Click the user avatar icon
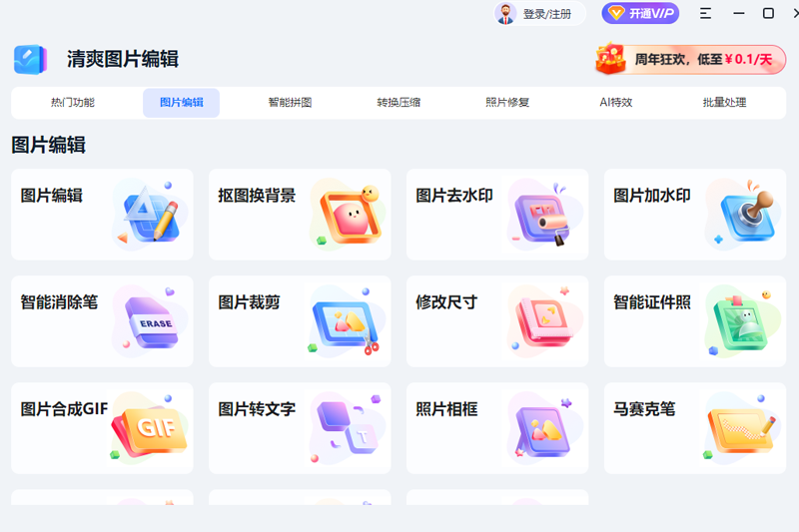 point(505,14)
